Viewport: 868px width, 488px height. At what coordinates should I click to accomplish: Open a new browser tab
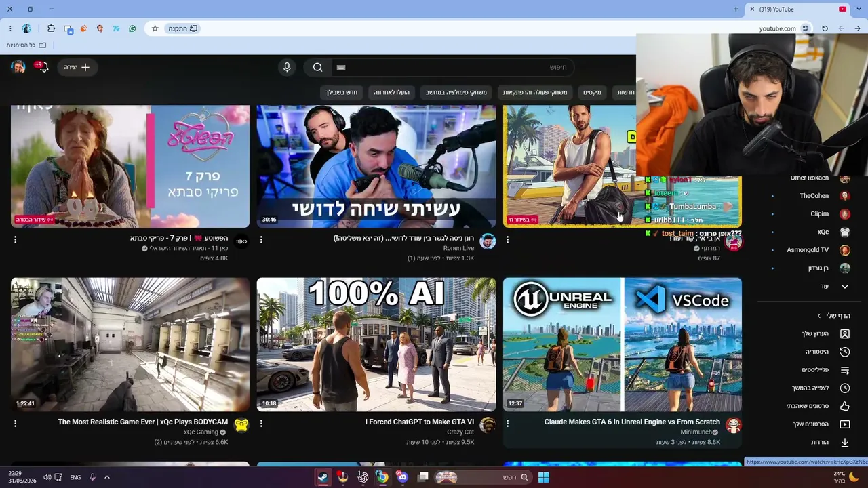[x=736, y=9]
